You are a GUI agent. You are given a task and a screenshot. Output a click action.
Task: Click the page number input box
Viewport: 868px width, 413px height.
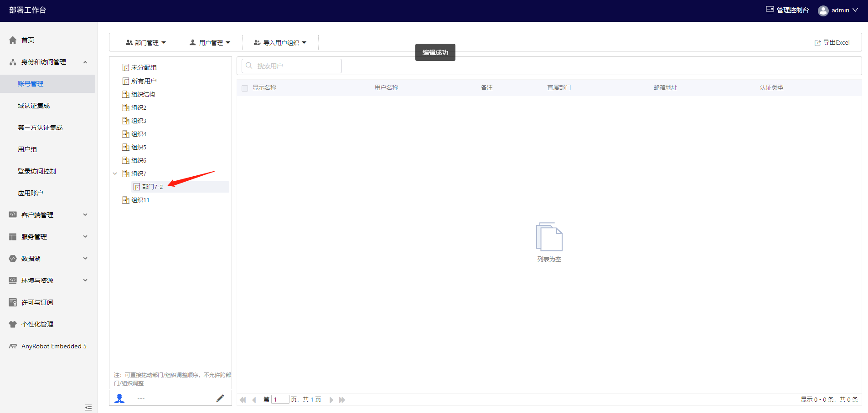(280, 399)
